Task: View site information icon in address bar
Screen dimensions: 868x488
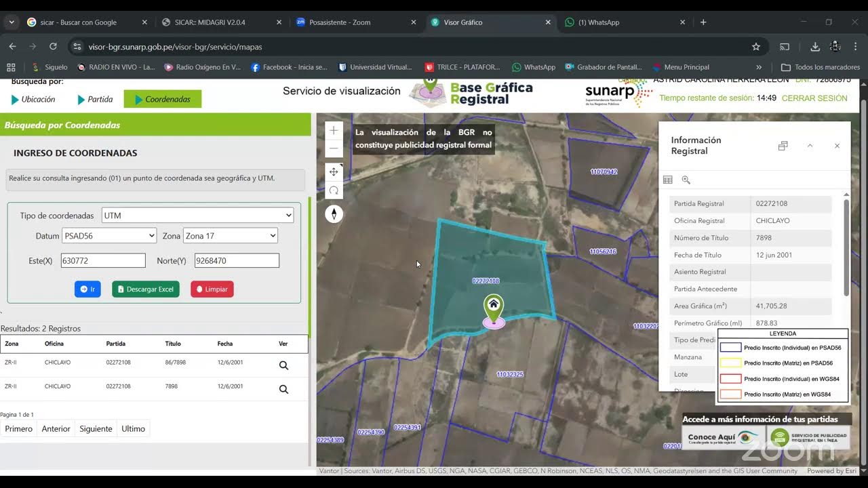Action: pos(77,47)
